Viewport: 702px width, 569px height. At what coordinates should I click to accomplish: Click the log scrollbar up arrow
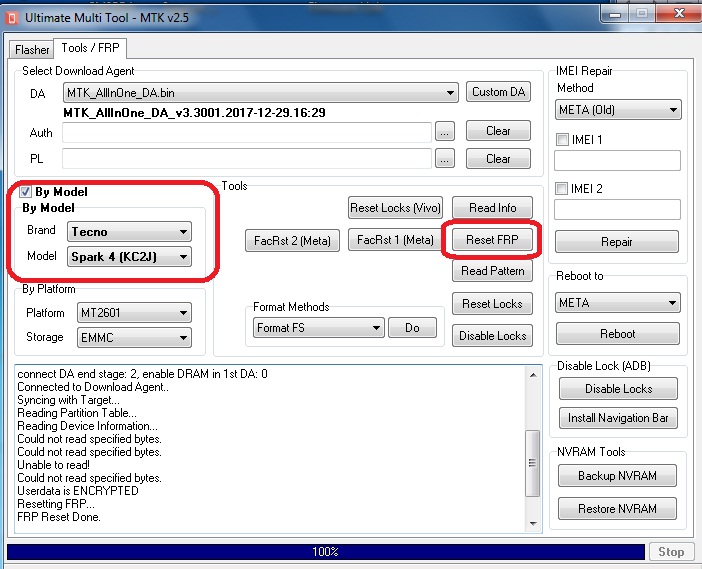click(533, 375)
